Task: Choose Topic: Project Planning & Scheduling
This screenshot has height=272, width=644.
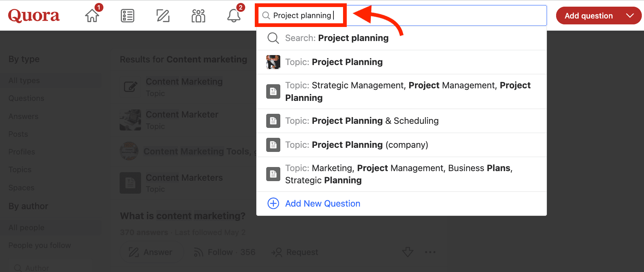Action: click(x=375, y=121)
